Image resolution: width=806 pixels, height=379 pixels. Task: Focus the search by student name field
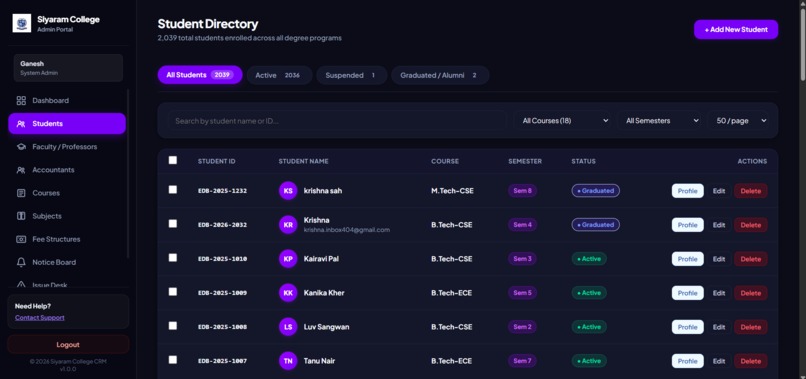(337, 121)
